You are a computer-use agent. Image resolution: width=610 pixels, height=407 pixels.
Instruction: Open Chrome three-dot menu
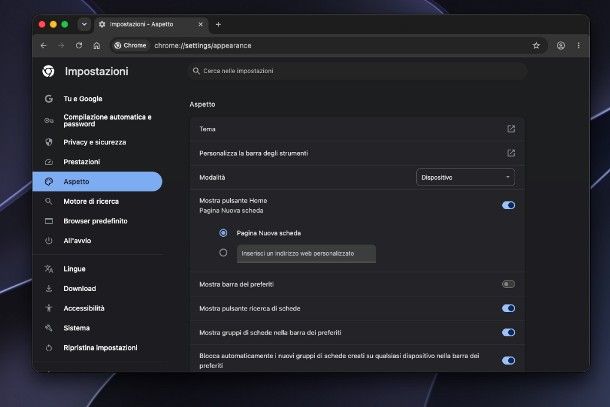coord(578,46)
